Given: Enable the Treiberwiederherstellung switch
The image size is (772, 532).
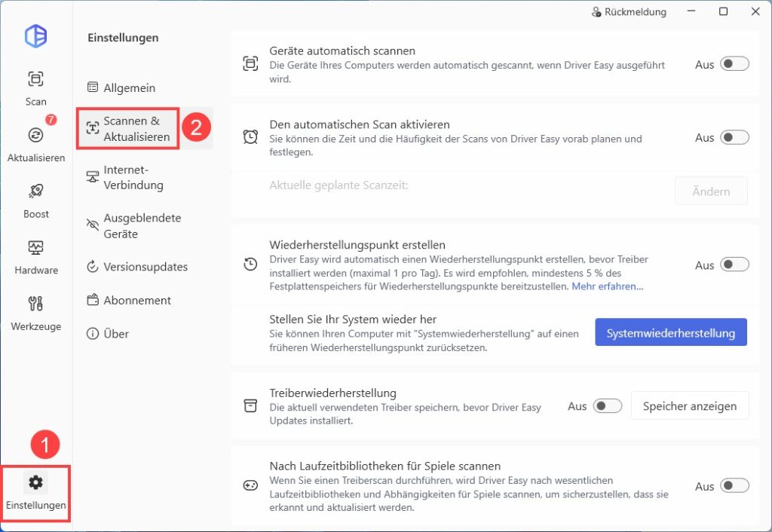Looking at the screenshot, I should 608,406.
